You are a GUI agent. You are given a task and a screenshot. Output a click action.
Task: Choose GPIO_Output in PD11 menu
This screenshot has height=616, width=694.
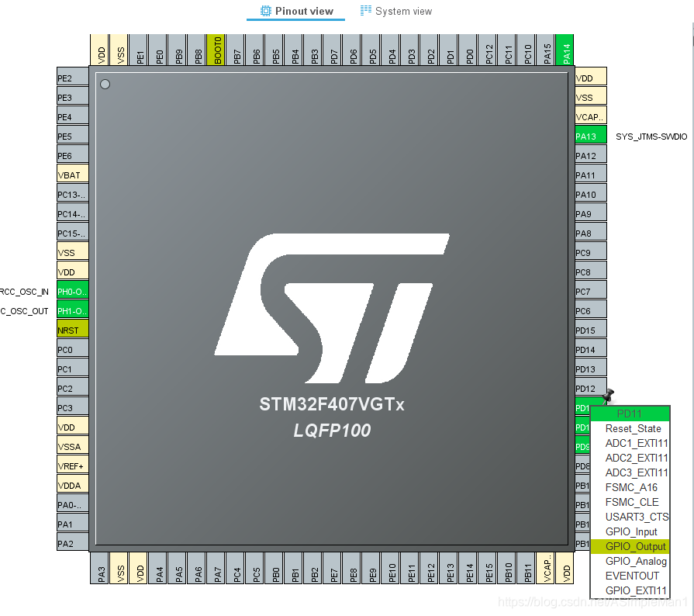tap(630, 546)
